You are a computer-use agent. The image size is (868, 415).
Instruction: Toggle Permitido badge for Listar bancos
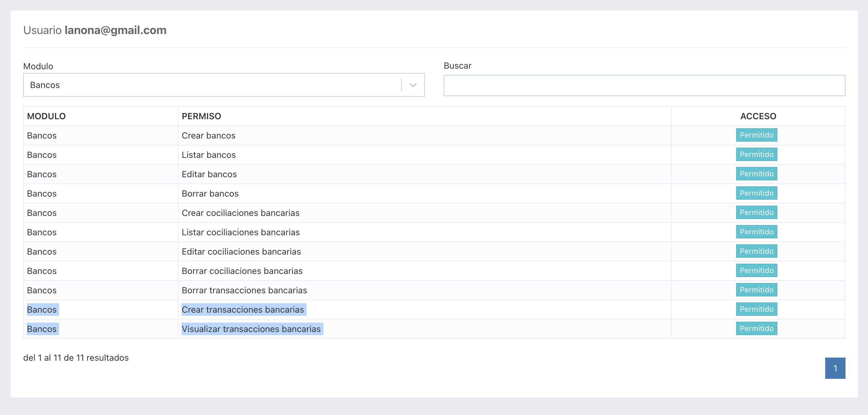pos(756,154)
